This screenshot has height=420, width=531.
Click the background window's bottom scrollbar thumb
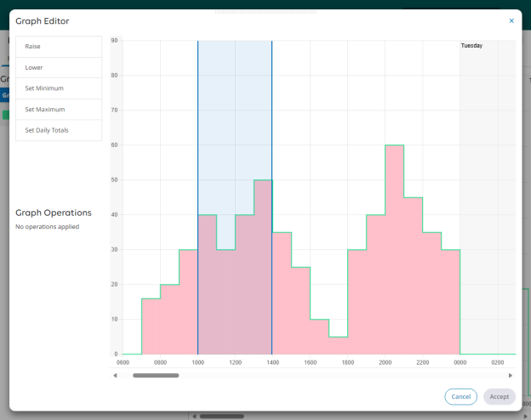click(222, 417)
